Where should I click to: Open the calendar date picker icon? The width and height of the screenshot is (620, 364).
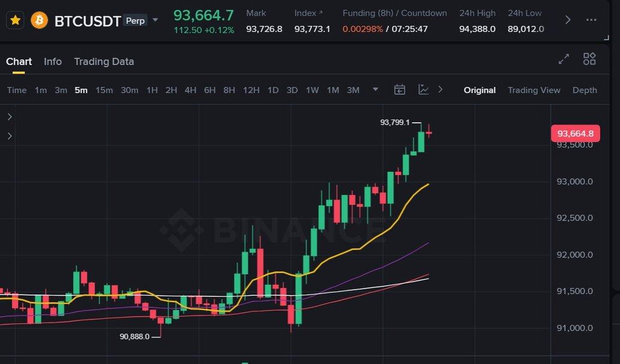tap(400, 90)
